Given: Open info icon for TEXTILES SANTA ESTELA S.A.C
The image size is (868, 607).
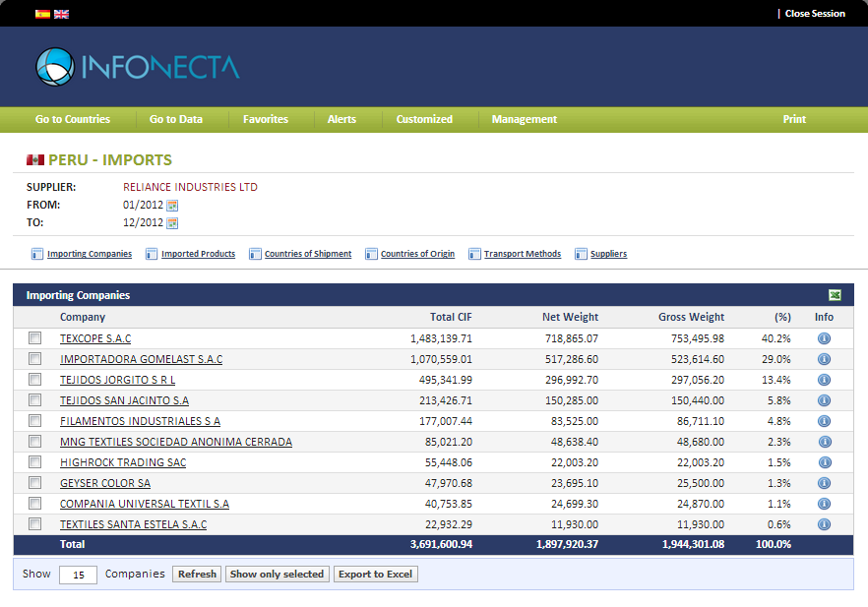Looking at the screenshot, I should tap(825, 524).
